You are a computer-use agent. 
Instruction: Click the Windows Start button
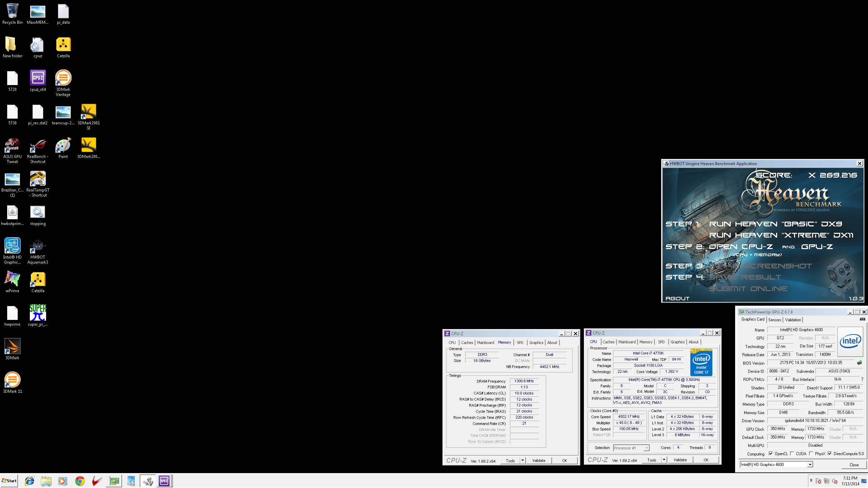pyautogui.click(x=9, y=481)
